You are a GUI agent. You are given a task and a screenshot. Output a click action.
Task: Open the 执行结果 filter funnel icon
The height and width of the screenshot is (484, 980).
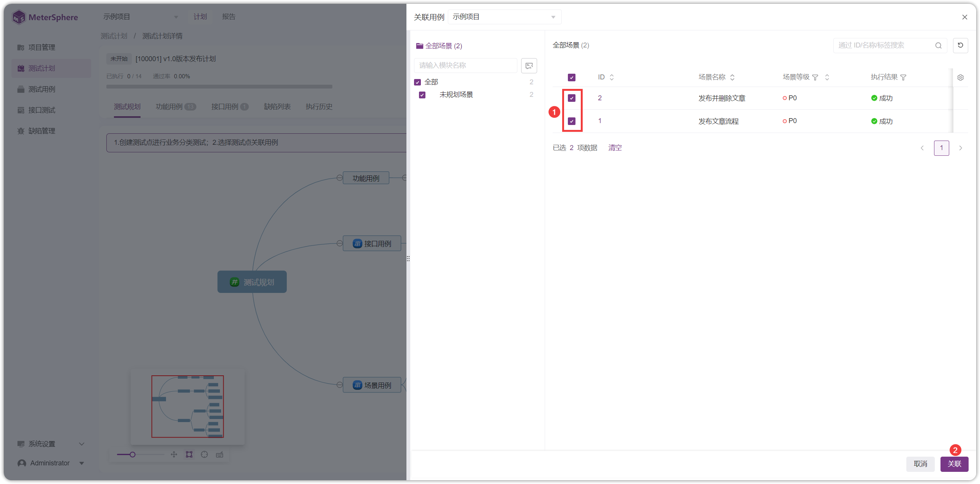[903, 77]
